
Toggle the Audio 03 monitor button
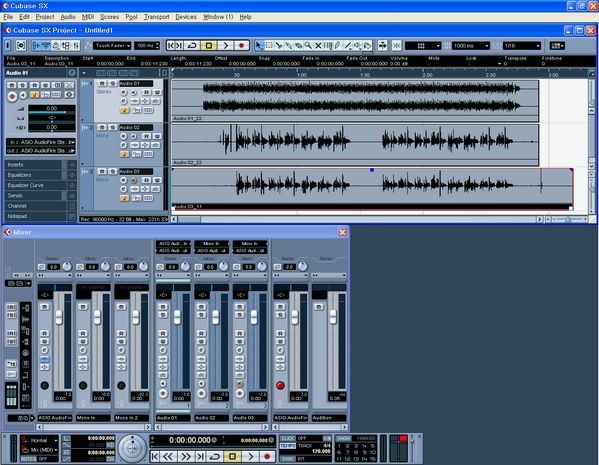click(134, 180)
